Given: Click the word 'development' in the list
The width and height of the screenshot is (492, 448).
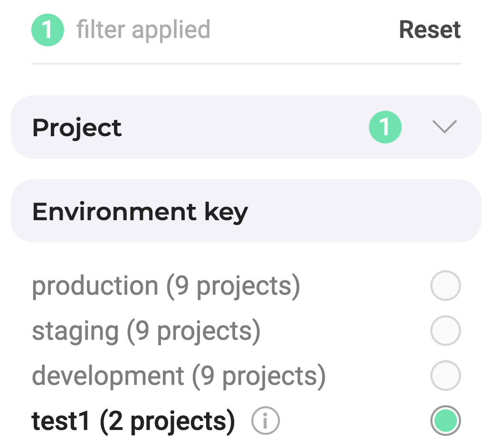Looking at the screenshot, I should (108, 376).
